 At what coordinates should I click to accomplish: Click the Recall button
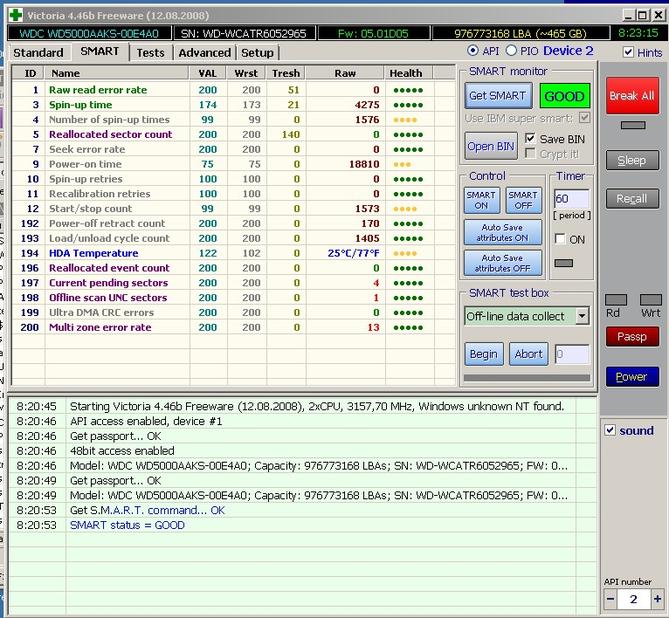pos(632,199)
